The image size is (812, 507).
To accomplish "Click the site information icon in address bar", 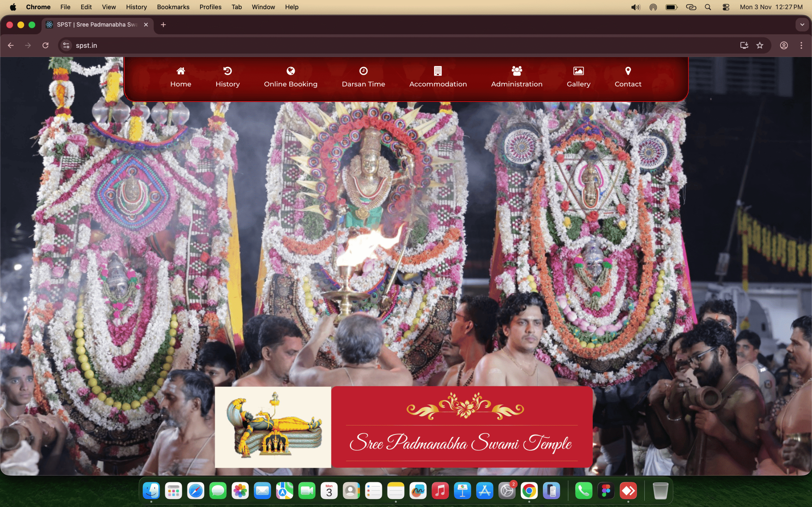I will [66, 45].
